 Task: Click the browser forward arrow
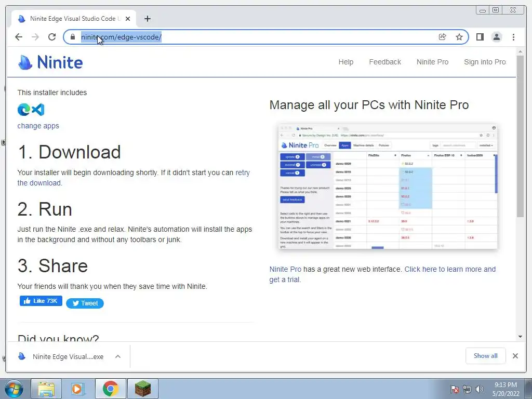tap(35, 37)
